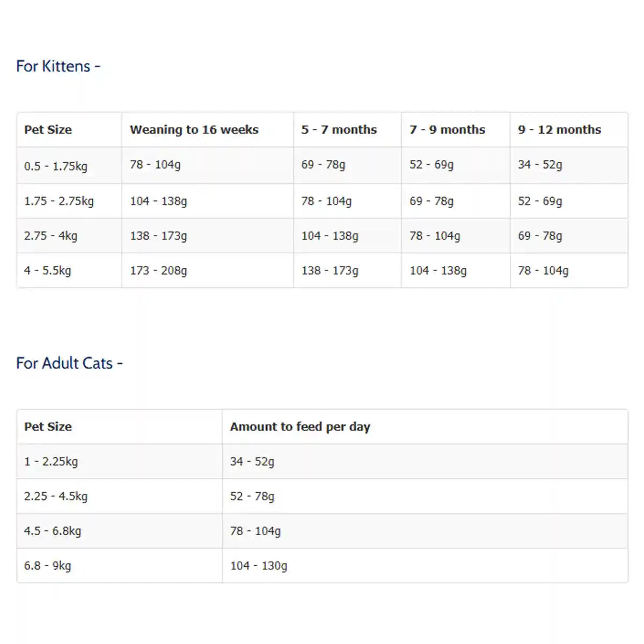Select the "104 - 130g" feeding amount cell
Image resolution: width=644 pixels, height=644 pixels.
[259, 566]
